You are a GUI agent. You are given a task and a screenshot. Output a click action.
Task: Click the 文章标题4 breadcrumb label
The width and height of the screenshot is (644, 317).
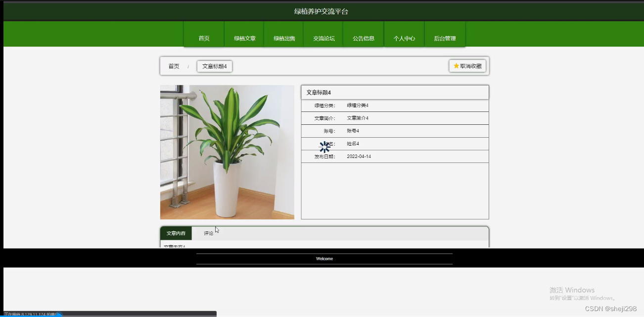pyautogui.click(x=214, y=65)
